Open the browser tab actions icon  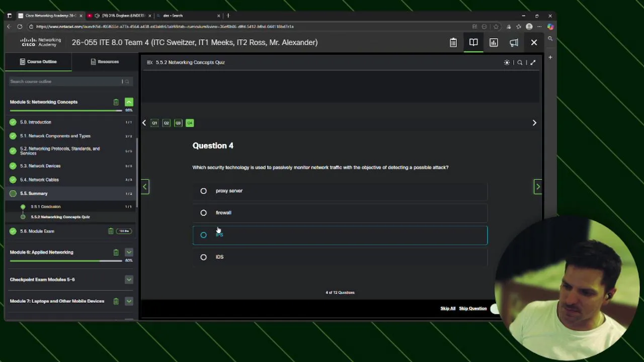(x=9, y=16)
